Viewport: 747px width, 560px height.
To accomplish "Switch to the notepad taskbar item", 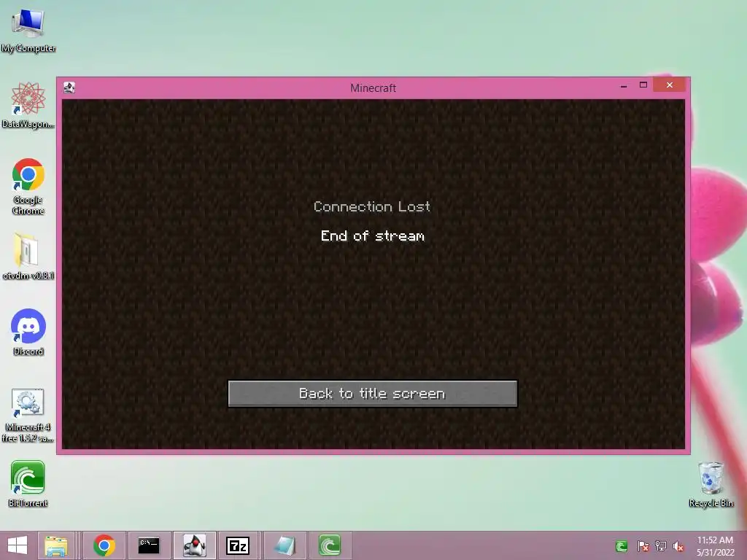I will click(285, 545).
